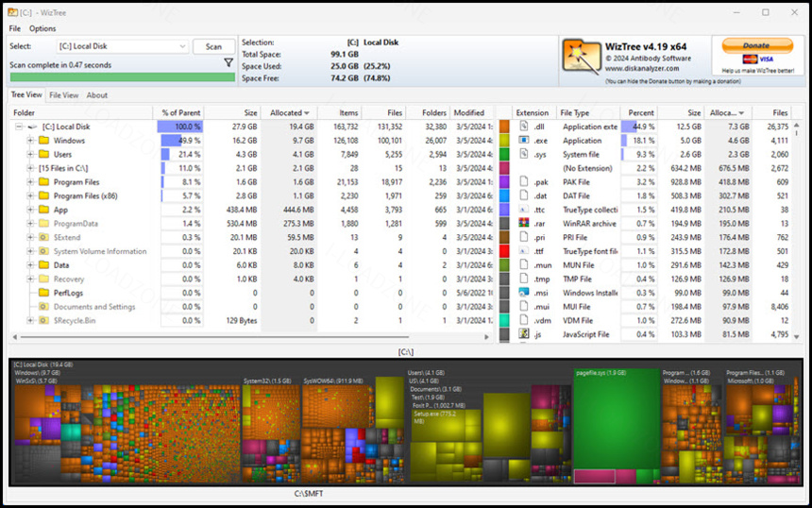Screen dimensions: 812x508
Task: Click the .js JavaScript file icon
Action: click(x=524, y=334)
